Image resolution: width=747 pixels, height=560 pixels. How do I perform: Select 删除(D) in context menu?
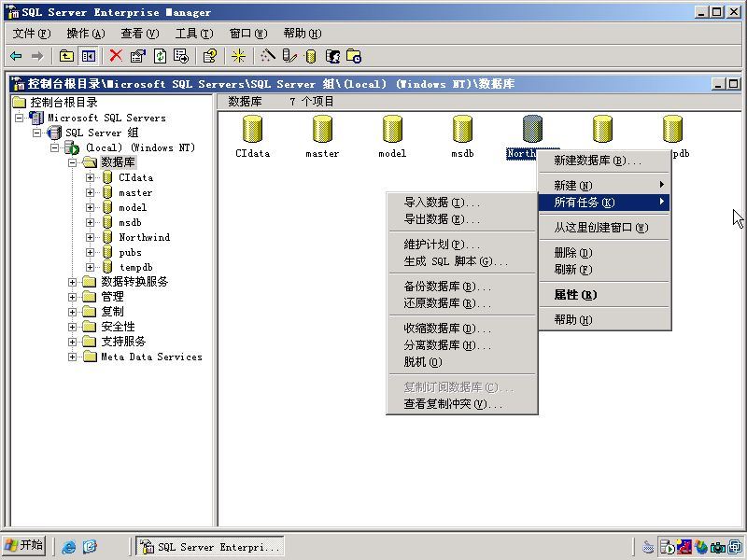(604, 252)
